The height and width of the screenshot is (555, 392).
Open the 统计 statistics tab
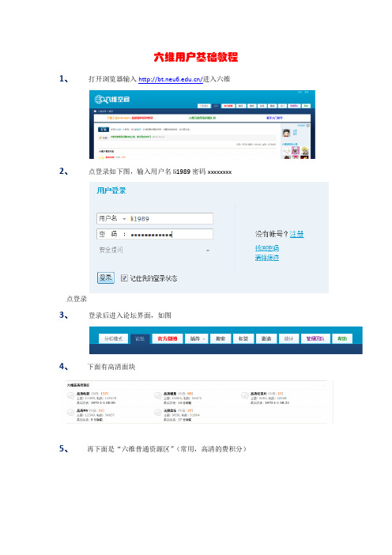coord(289,338)
